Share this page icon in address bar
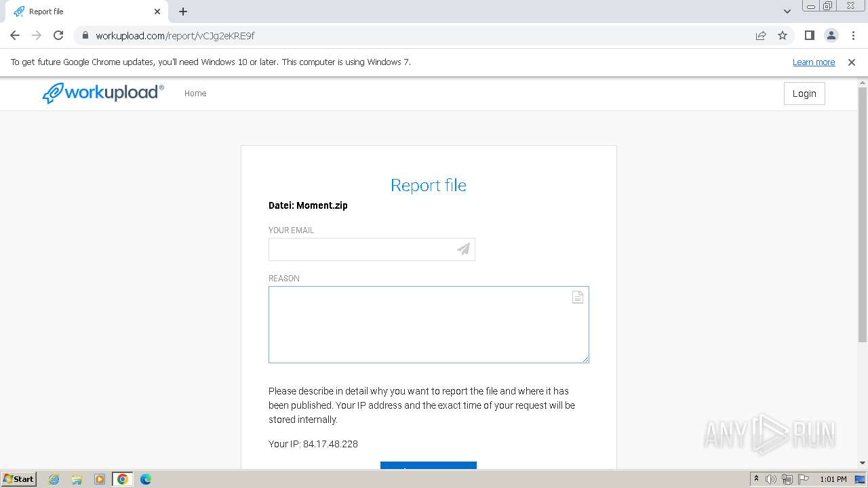Viewport: 868px width, 488px height. pyautogui.click(x=761, y=35)
